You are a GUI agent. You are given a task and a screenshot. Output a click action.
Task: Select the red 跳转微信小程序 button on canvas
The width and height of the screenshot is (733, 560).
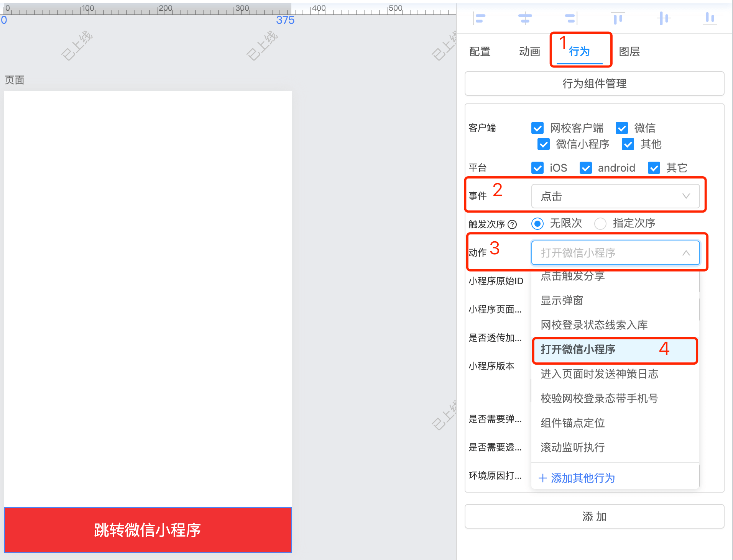pos(148,530)
